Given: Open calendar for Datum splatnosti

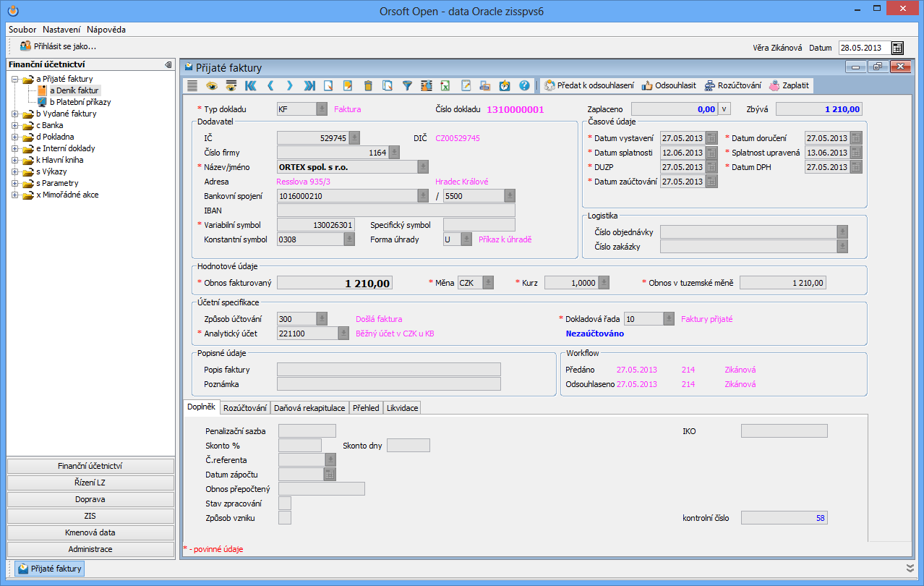Looking at the screenshot, I should (x=711, y=153).
